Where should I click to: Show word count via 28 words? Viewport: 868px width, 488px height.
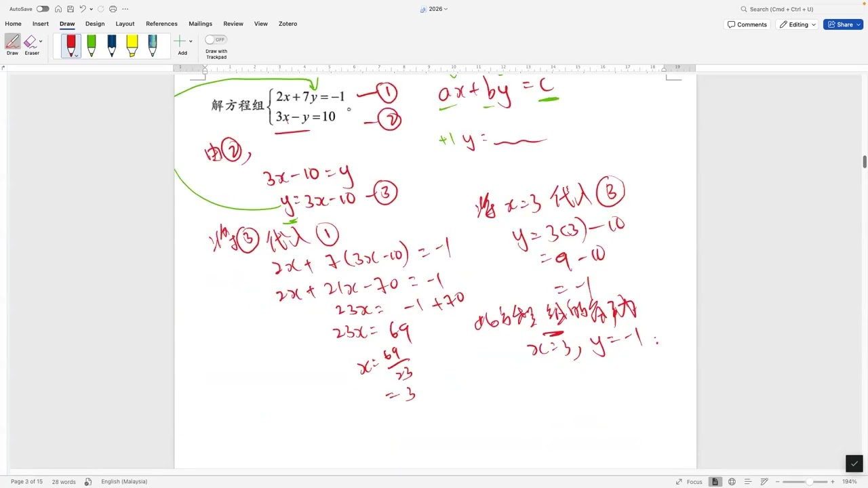tap(64, 481)
